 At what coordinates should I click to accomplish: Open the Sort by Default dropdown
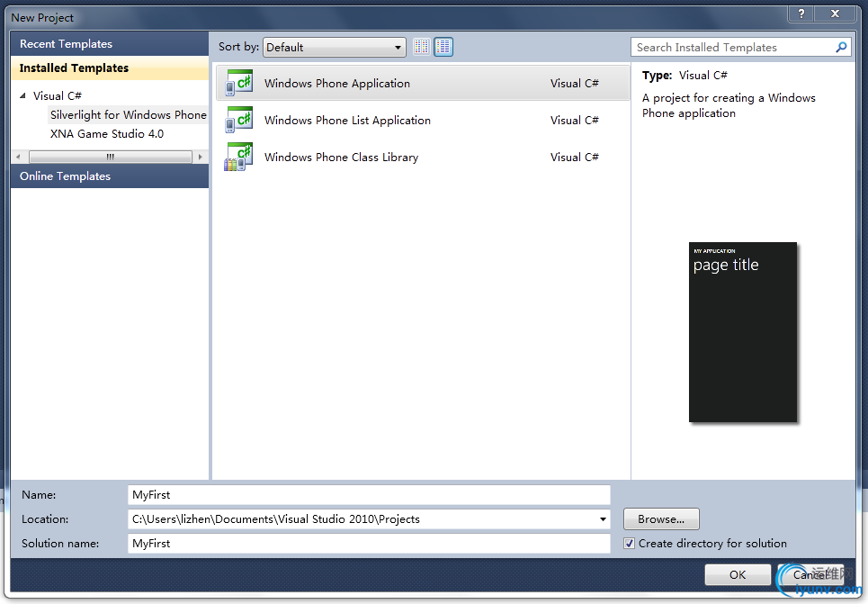coord(335,47)
